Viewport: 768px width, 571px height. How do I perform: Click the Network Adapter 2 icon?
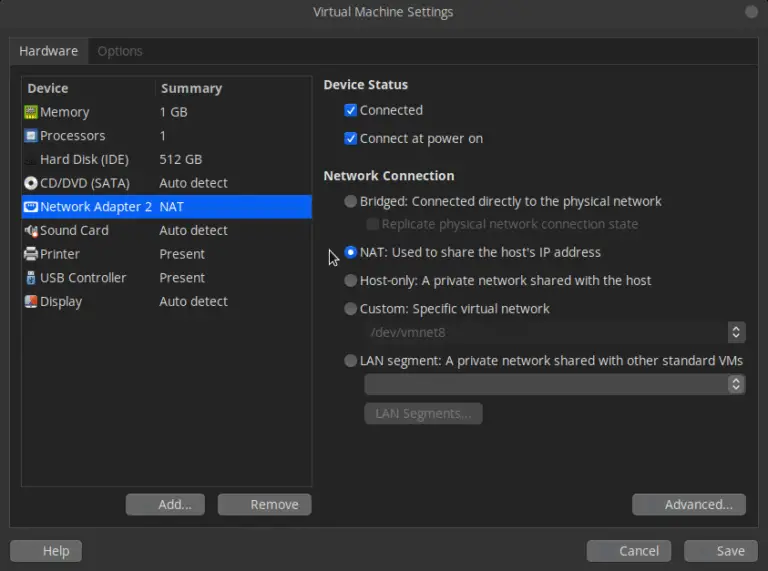[x=30, y=207]
